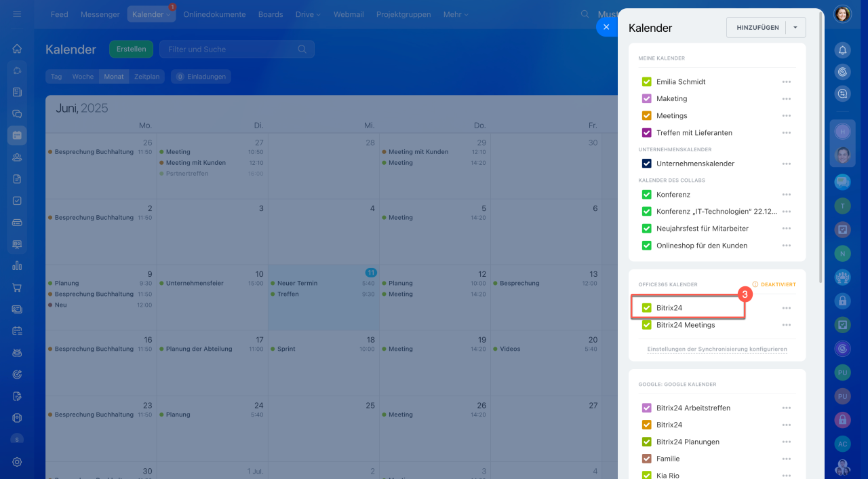Open the hamburger menu in the top bar
This screenshot has width=868, height=479.
(17, 14)
